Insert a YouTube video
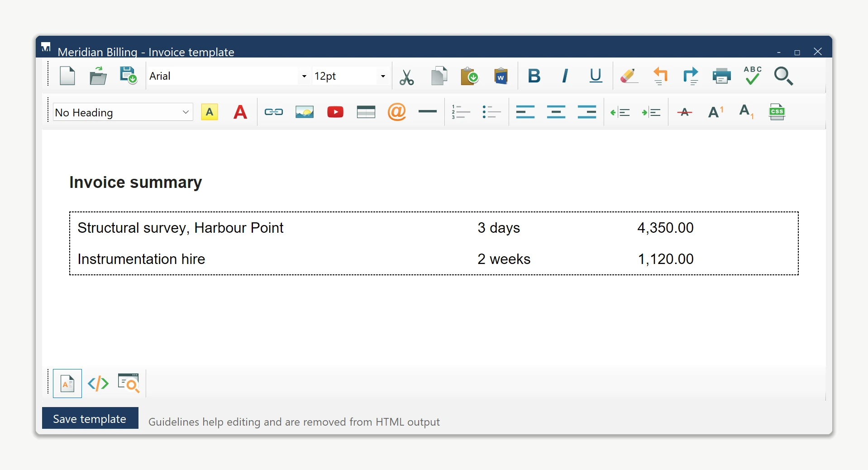The image size is (868, 470). point(335,112)
